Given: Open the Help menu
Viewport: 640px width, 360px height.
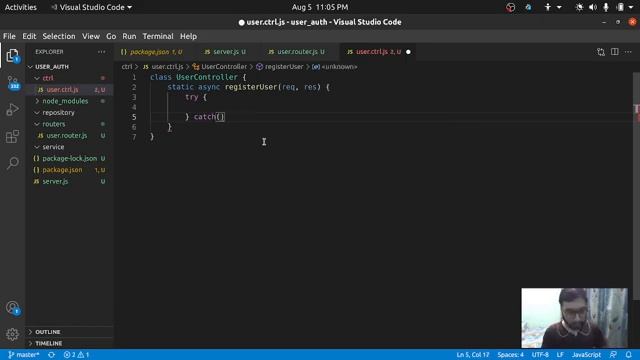Looking at the screenshot, I should 188,36.
